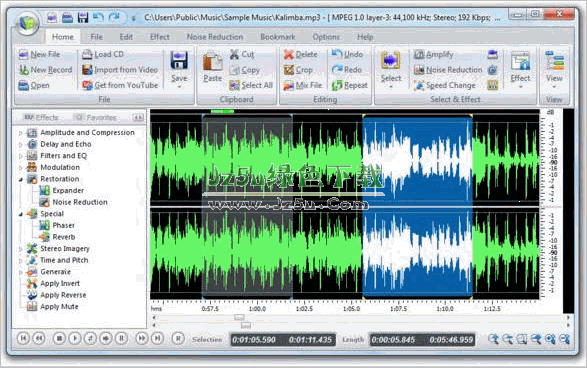This screenshot has width=587, height=368.
Task: Expand the Generate node
Action: [x=21, y=272]
